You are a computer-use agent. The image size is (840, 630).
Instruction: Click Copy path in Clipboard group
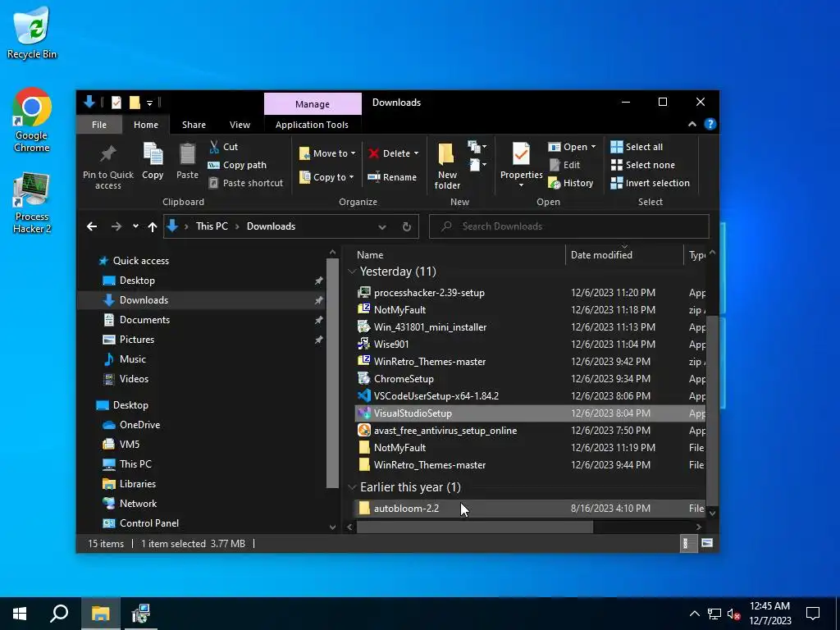pos(237,165)
